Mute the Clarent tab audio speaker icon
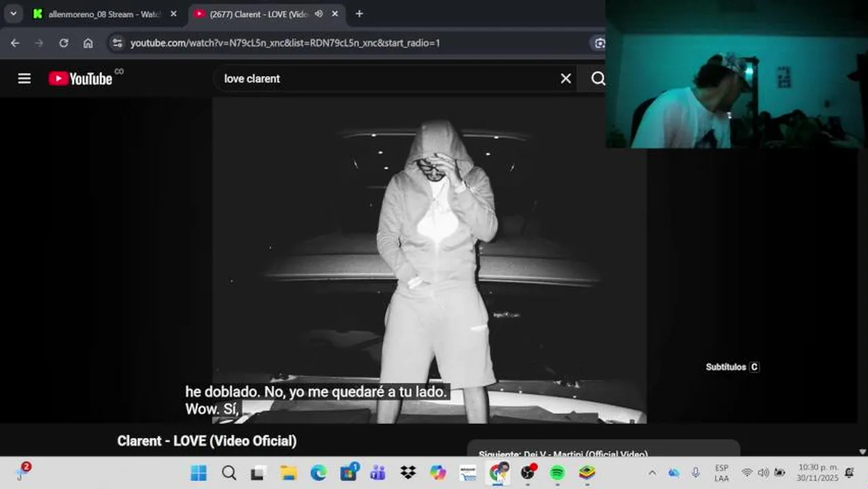The height and width of the screenshot is (489, 868). (x=319, y=14)
